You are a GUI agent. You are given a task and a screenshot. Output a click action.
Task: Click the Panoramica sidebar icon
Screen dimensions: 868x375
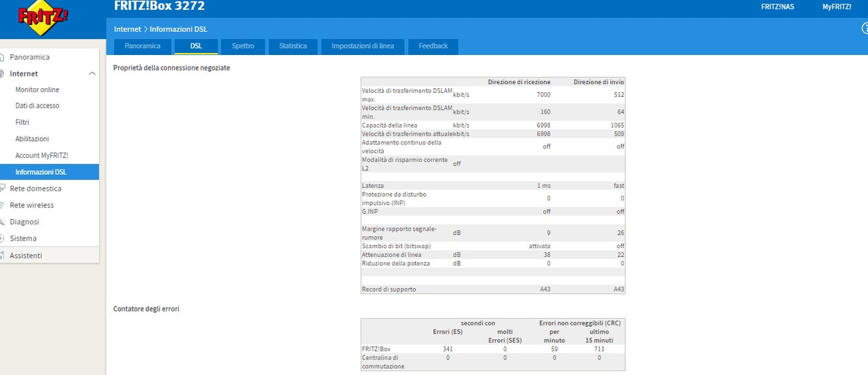click(x=3, y=57)
